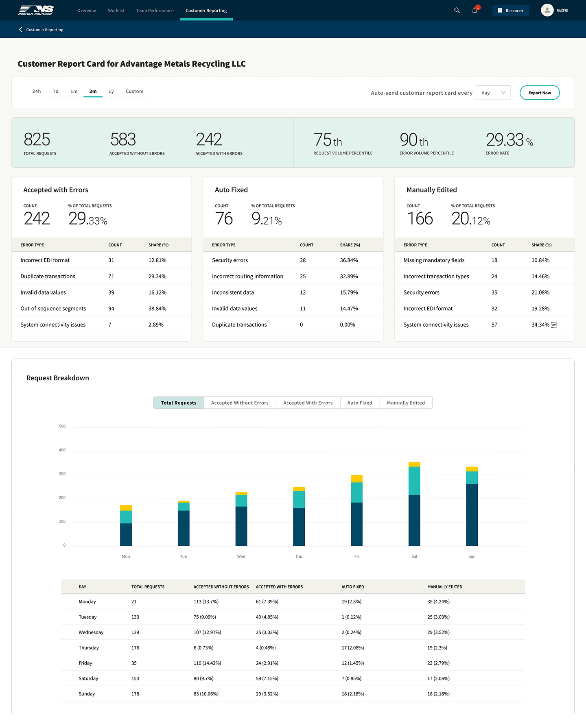Screen dimensions: 586x728
Task: Show Accepted With Errors breakdown
Action: (x=308, y=403)
